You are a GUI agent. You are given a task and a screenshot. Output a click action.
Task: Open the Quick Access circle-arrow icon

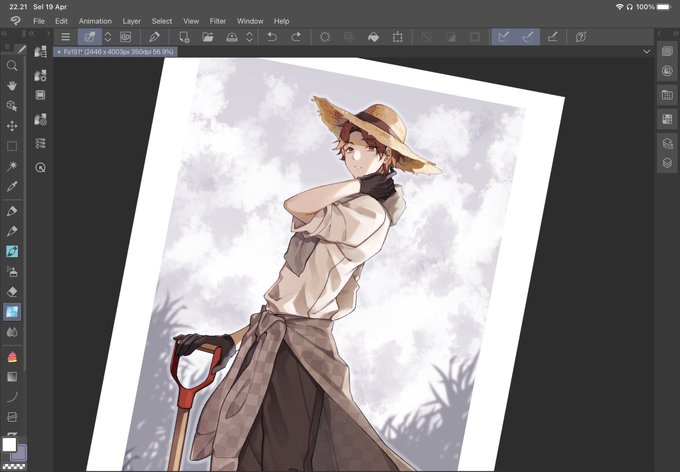tap(40, 167)
